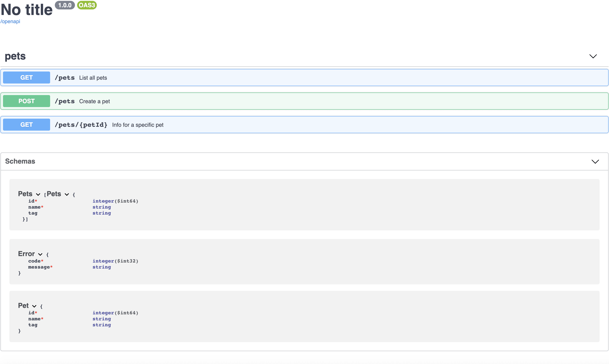Click the GET badge for /pets/{petId}
Viewport: 609px width, 364px height.
click(27, 125)
